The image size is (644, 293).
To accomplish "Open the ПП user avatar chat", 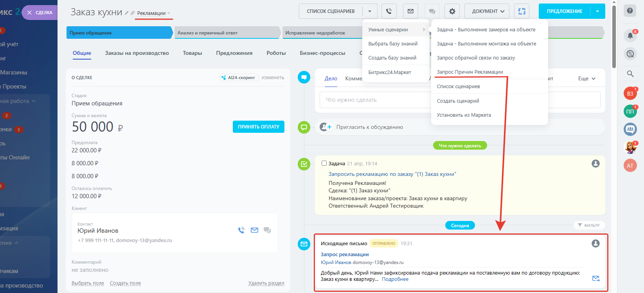I will [x=630, y=112].
